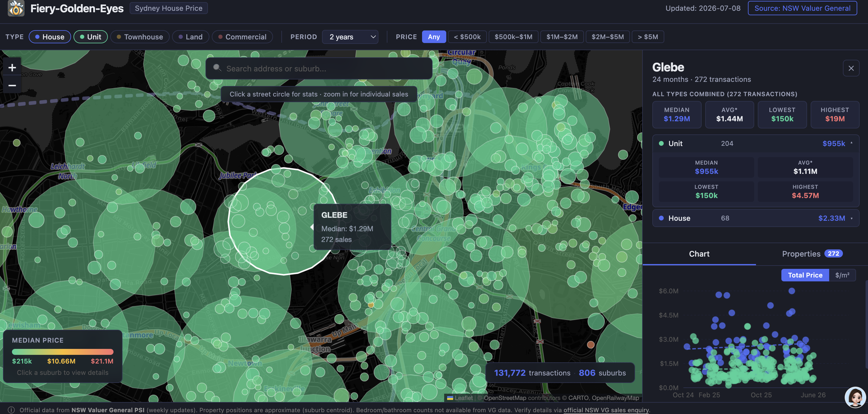Click the 806 suburbs counter

point(602,373)
